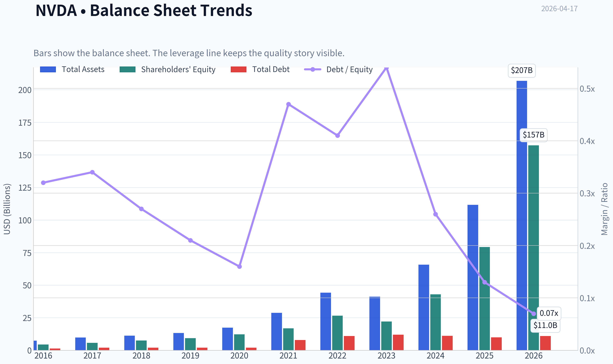
Task: Click the $11.0B data label
Action: pyautogui.click(x=545, y=325)
